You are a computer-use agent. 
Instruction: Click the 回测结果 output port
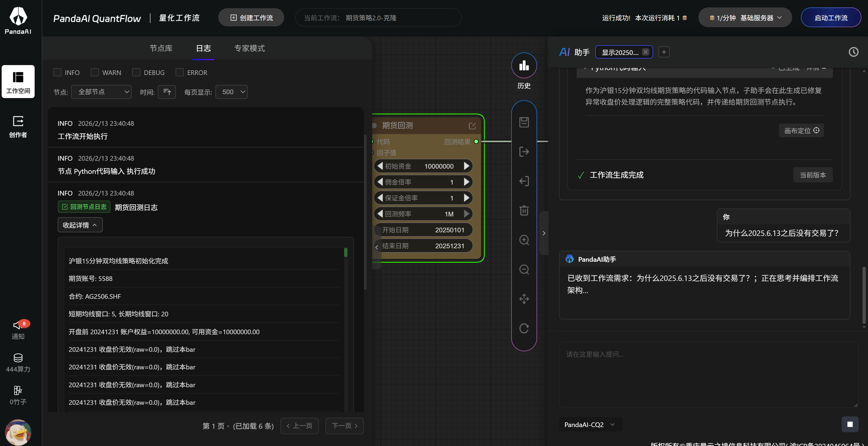point(476,142)
